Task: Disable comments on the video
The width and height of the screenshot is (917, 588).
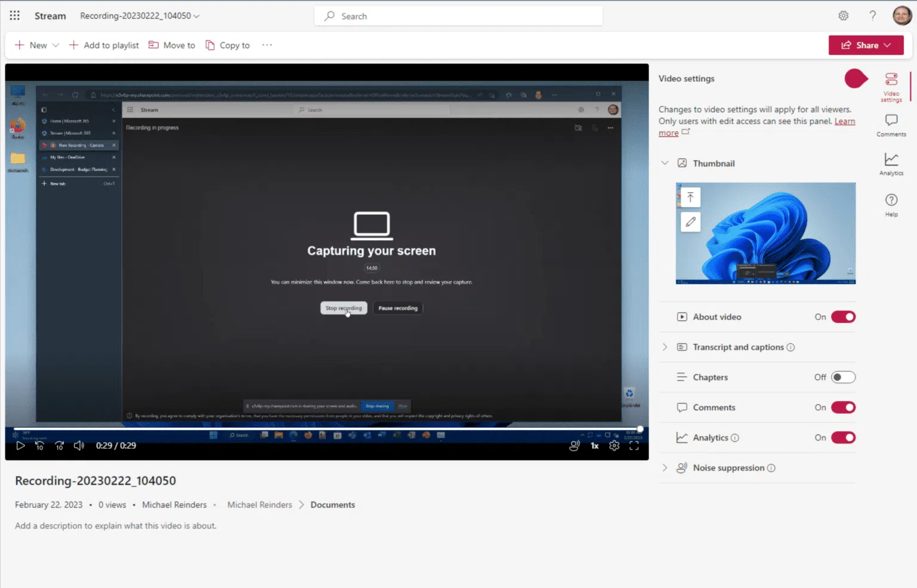Action: [x=842, y=407]
